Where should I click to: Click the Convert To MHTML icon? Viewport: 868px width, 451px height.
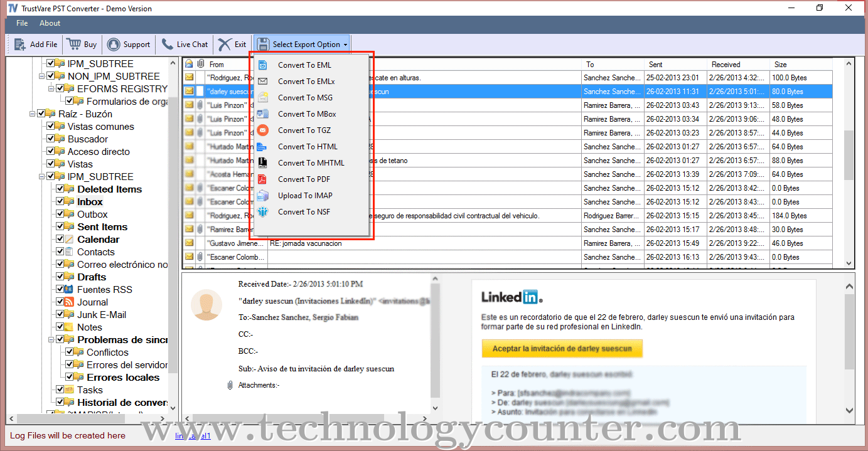tap(264, 162)
